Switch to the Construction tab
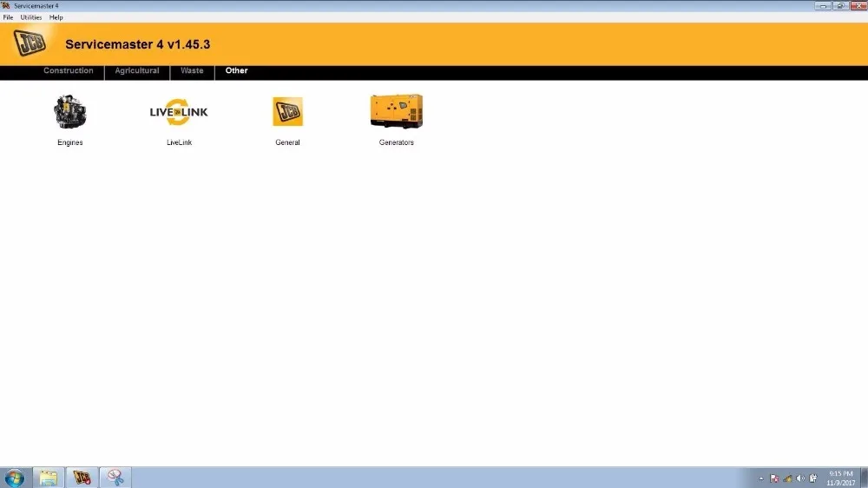 68,71
